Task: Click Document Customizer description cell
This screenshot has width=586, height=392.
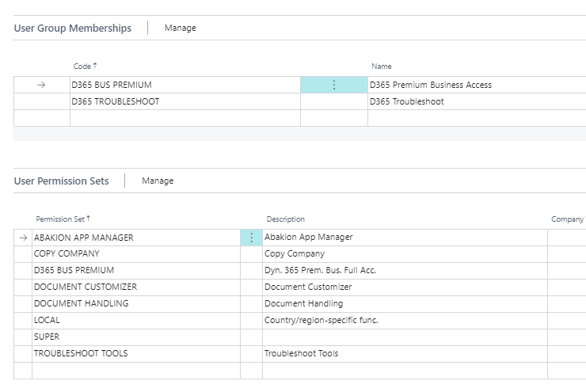Action: [x=405, y=287]
